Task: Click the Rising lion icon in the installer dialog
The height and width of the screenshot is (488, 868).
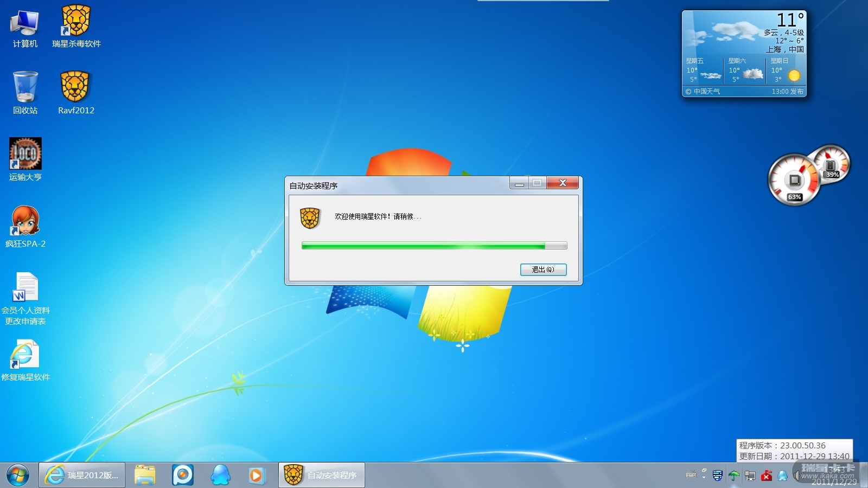Action: pos(310,218)
